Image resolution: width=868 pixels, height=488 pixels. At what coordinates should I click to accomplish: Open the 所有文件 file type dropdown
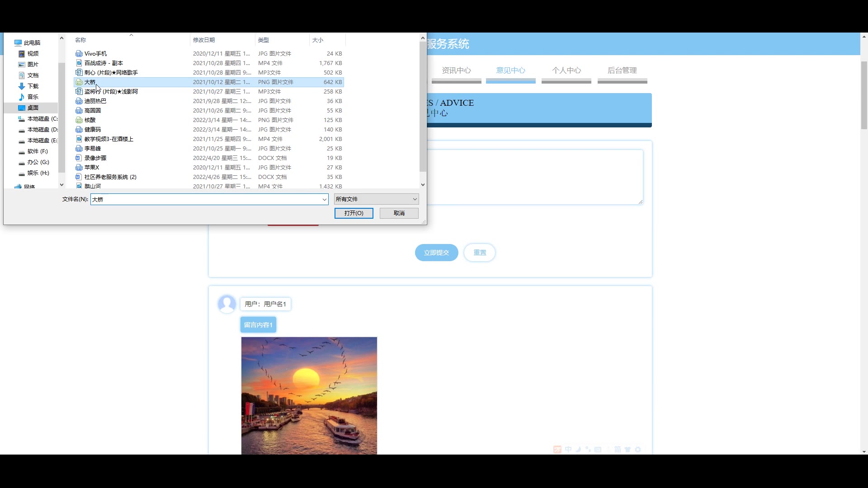pyautogui.click(x=376, y=199)
